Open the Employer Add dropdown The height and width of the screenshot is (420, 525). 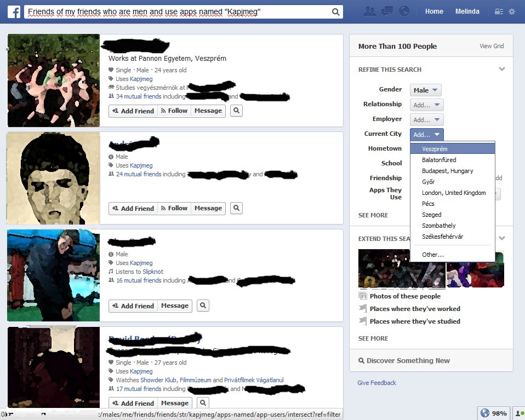pyautogui.click(x=426, y=120)
